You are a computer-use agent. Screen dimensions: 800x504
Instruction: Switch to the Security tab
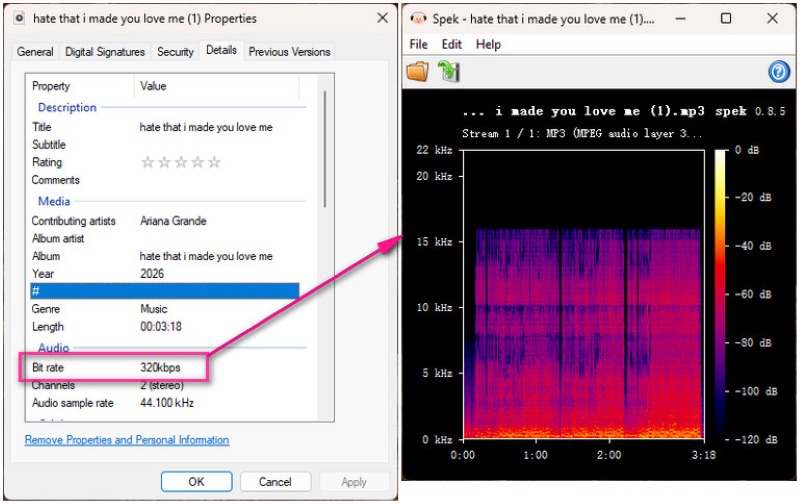[x=175, y=52]
